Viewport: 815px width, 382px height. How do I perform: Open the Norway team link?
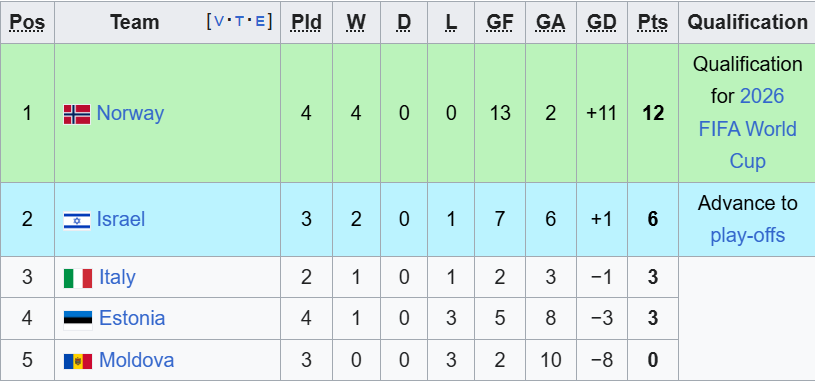(130, 113)
